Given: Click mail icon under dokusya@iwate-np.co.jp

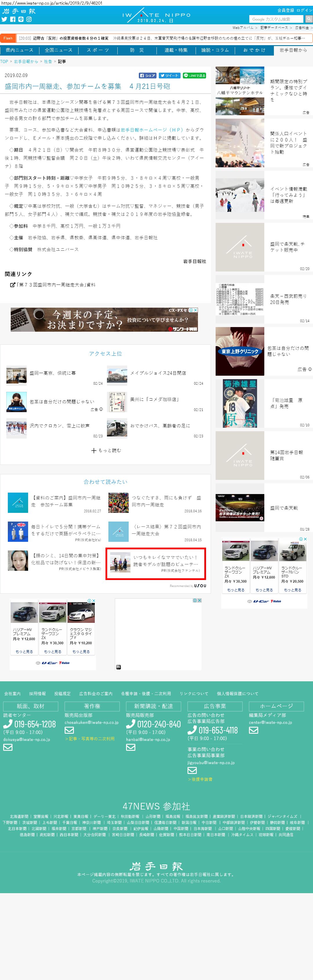Looking at the screenshot, I should tap(8, 747).
